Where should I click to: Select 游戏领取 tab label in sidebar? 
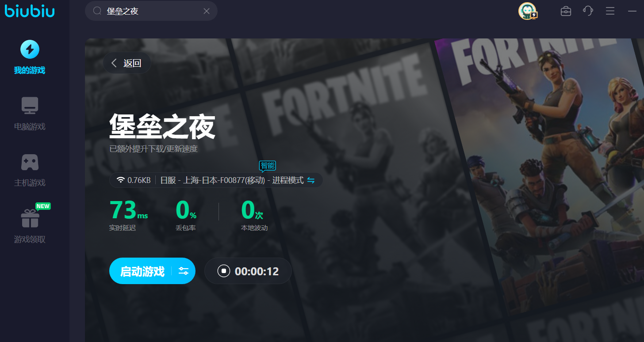30,239
